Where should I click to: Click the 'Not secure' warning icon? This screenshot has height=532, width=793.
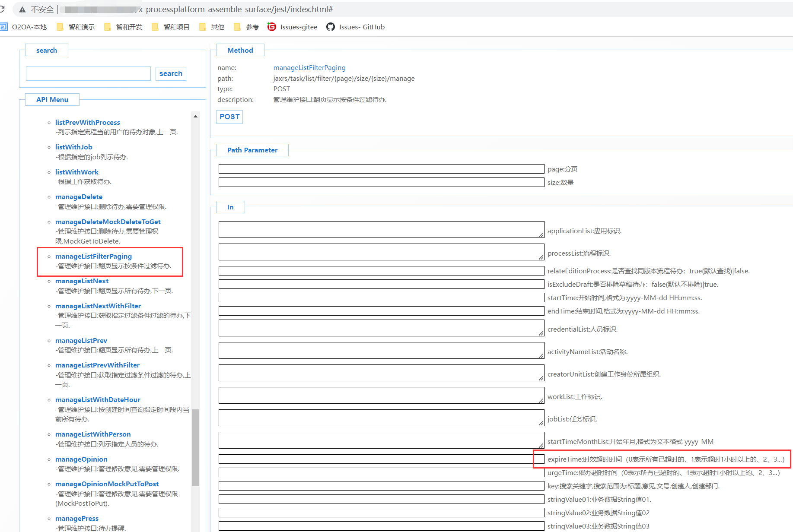(x=22, y=9)
